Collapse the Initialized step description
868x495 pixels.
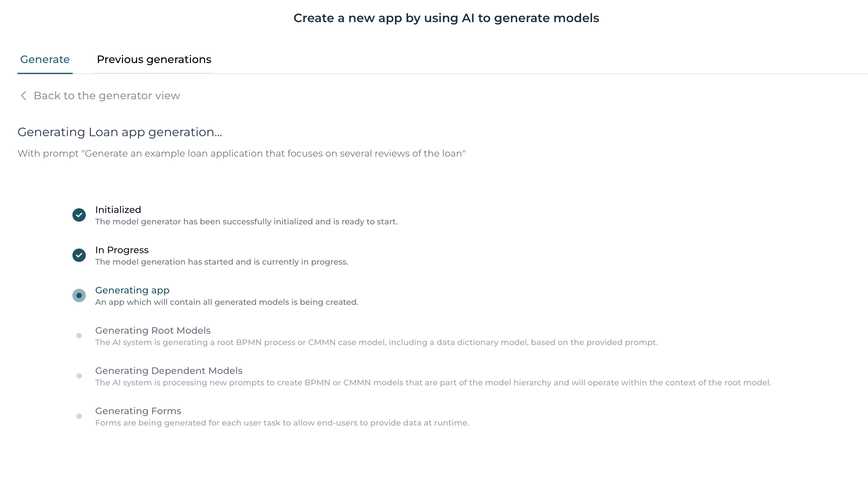247,222
